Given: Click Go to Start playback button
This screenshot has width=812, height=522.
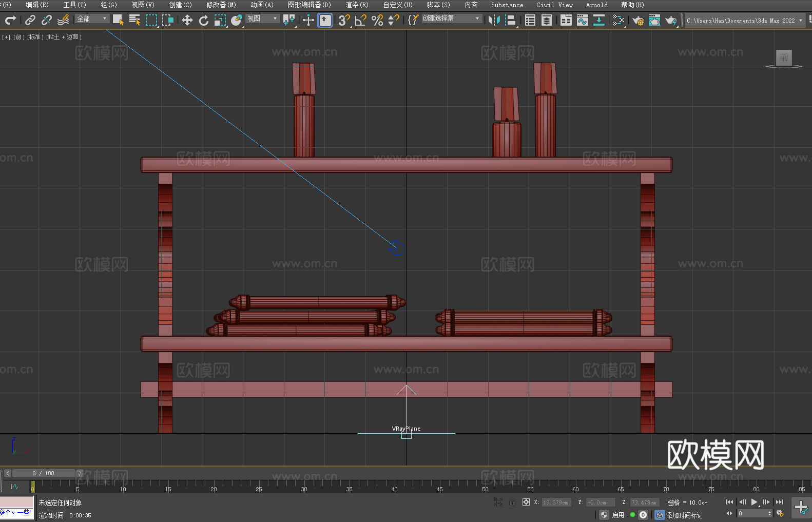Looking at the screenshot, I should [729, 502].
